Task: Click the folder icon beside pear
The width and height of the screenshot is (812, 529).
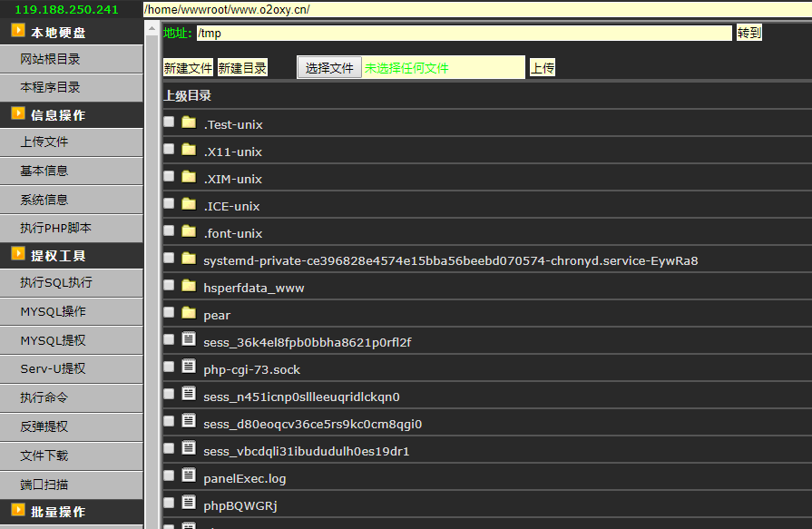Action: click(189, 313)
